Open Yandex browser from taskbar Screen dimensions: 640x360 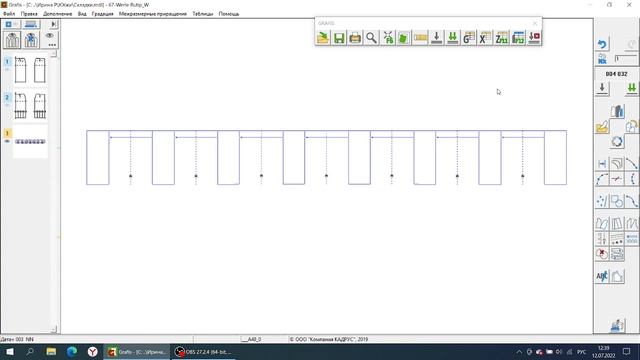(93, 351)
